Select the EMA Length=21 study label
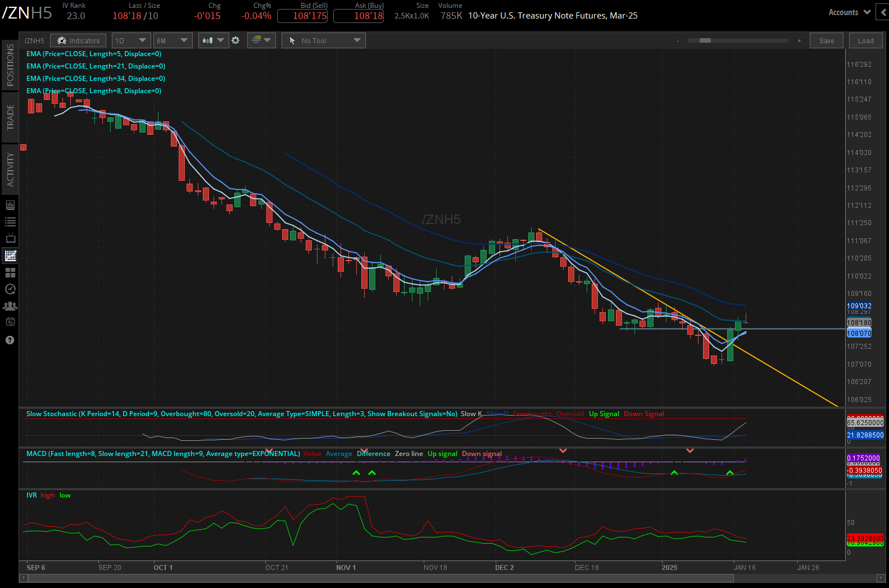889x588 pixels. coord(96,66)
